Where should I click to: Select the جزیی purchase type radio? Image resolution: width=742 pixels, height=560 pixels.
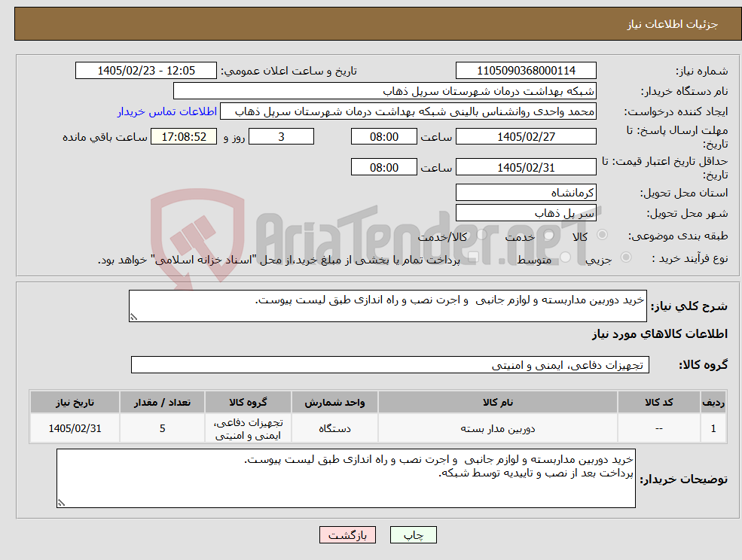[x=625, y=257]
